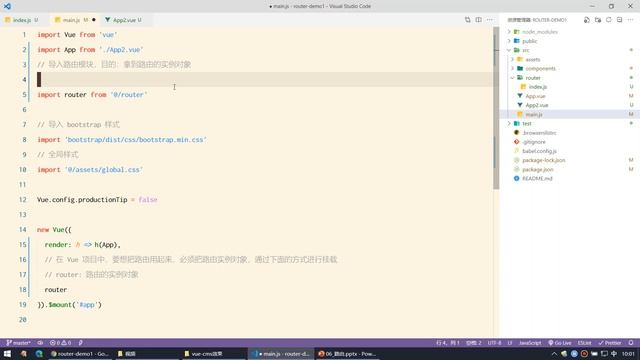Click ESLint status bar item
The image size is (640, 360).
tap(584, 343)
